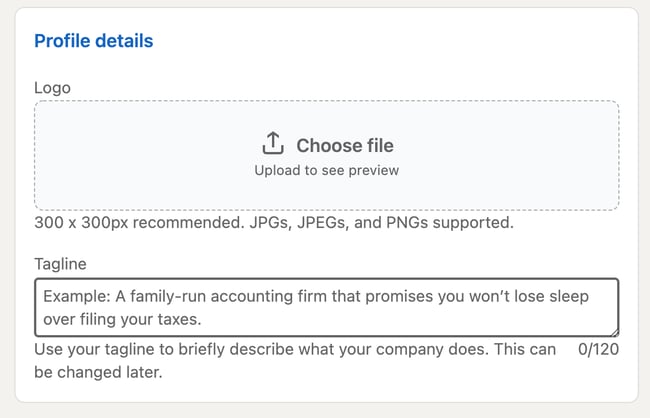Screen dimensions: 650x418
Task: Click the textarea resize handle corner
Action: coord(614,331)
